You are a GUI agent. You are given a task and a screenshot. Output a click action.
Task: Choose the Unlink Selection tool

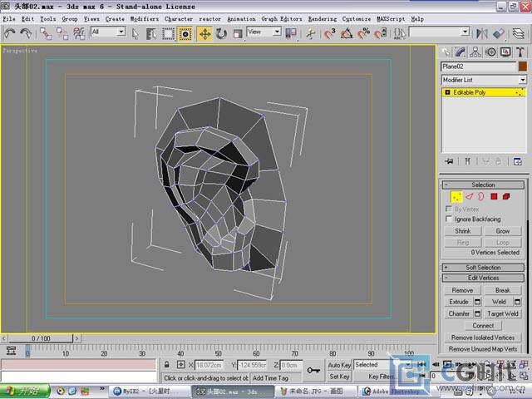click(62, 33)
